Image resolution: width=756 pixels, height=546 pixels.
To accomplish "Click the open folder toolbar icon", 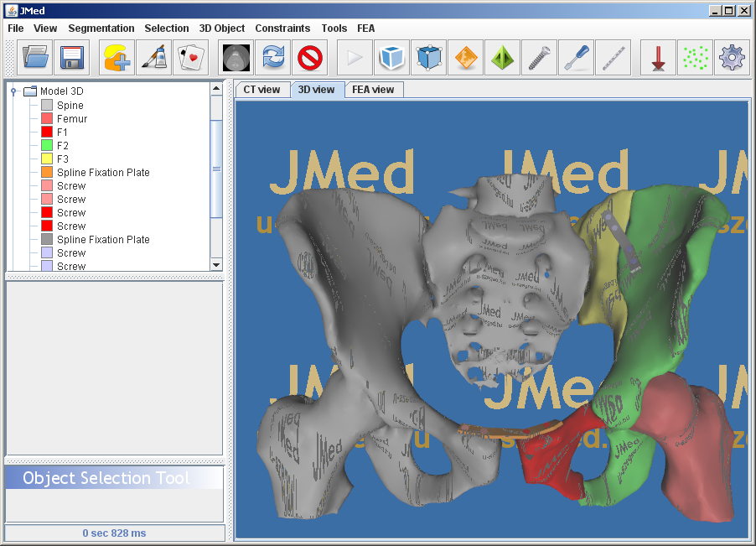I will [34, 58].
